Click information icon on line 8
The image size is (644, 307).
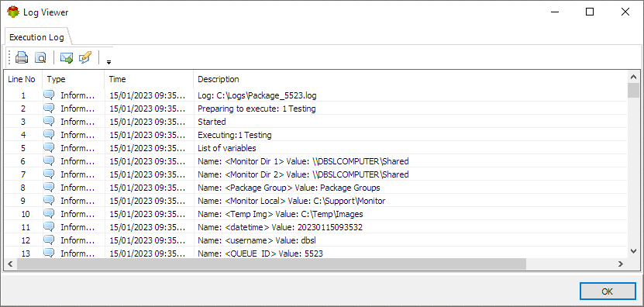click(49, 188)
